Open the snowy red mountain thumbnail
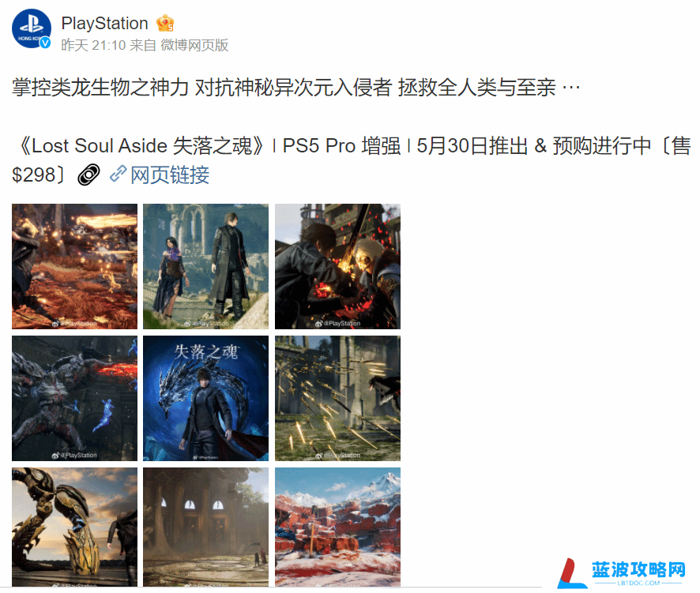Screen dimensions: 700x593 click(x=337, y=527)
